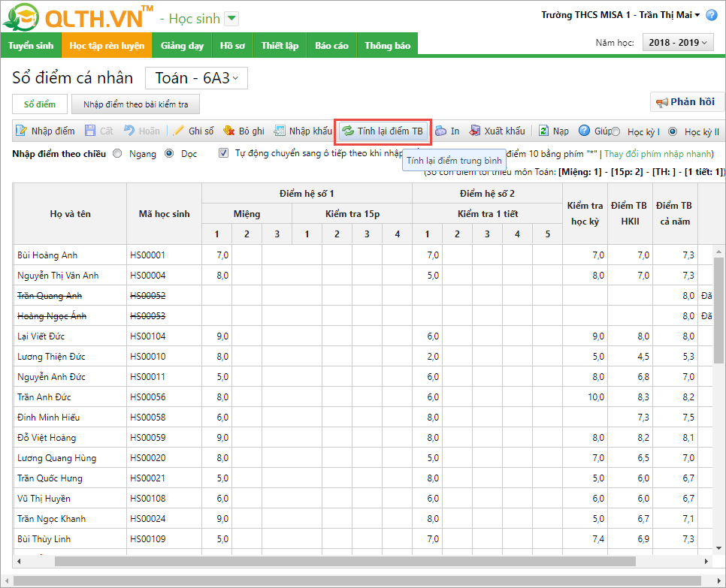Open the Học sinh module dropdown arrow
The height and width of the screenshot is (588, 726).
(231, 19)
